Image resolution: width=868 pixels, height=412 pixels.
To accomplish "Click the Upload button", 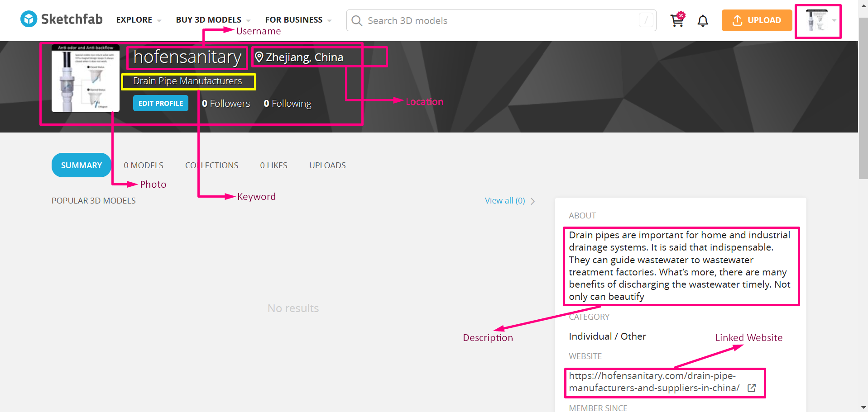I will tap(757, 20).
